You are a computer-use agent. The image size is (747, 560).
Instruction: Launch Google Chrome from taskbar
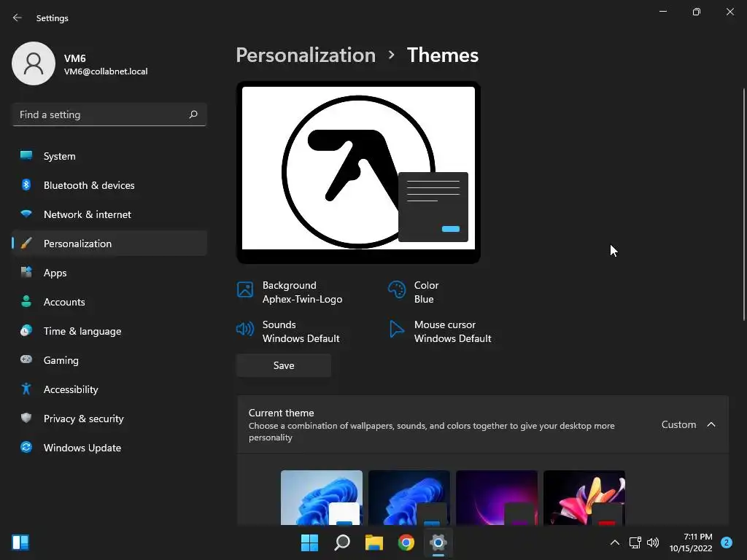tap(406, 542)
